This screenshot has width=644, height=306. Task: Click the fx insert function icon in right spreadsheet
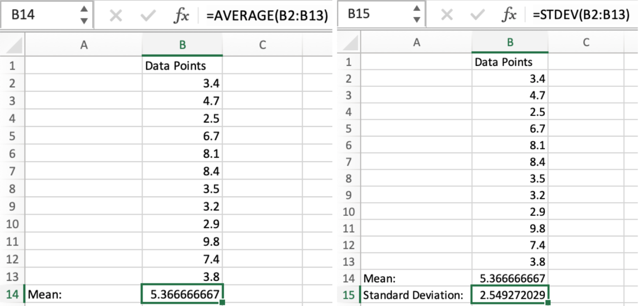coord(509,15)
